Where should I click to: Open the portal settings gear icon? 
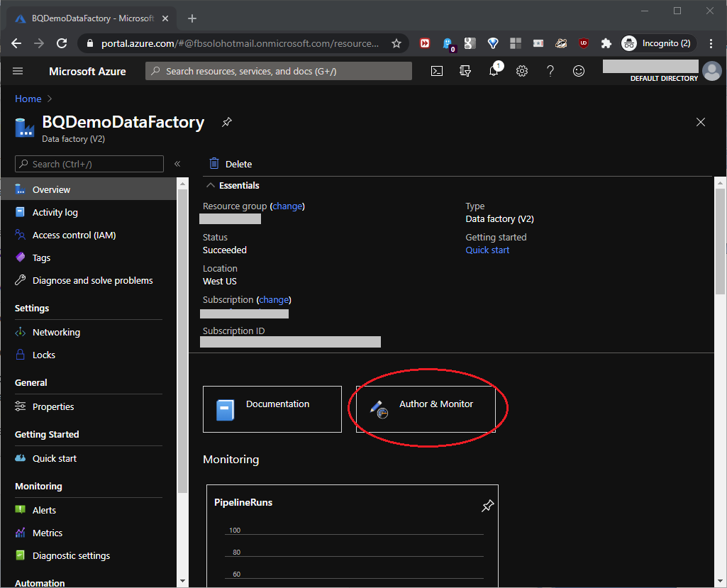tap(522, 71)
